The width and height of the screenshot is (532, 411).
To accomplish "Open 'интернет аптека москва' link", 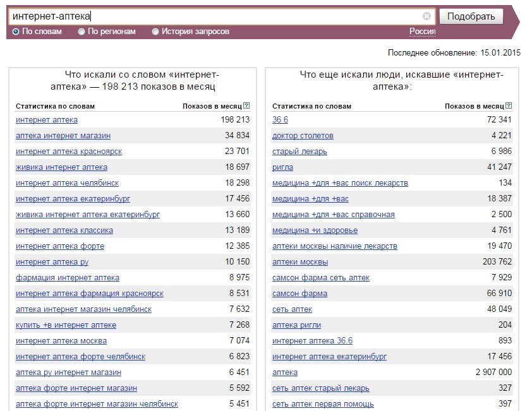I will (61, 340).
